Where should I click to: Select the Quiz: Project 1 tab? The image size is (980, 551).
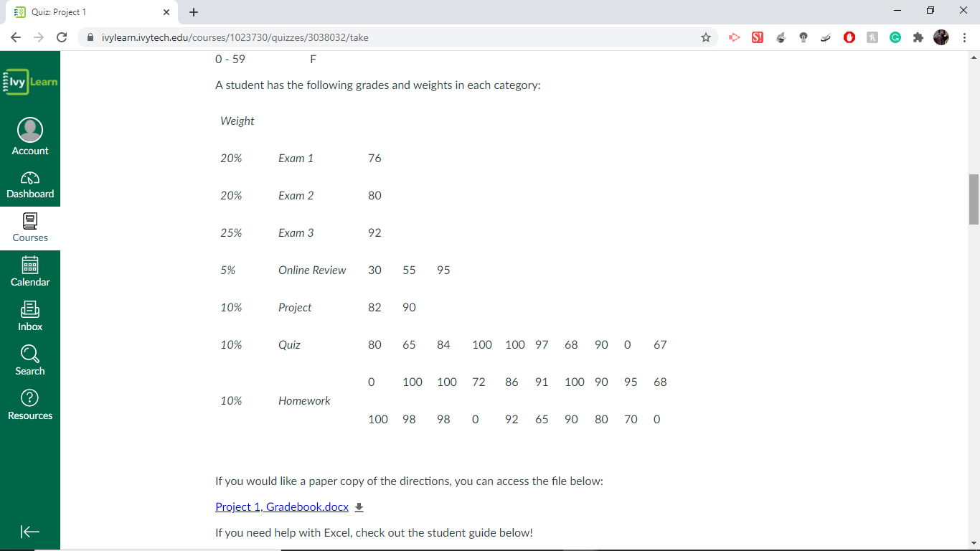pyautogui.click(x=86, y=11)
